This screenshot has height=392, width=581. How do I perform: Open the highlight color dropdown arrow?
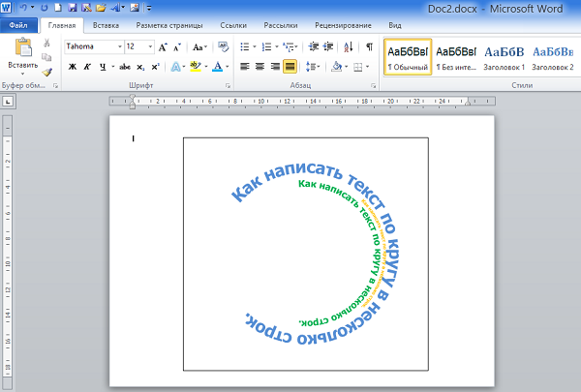click(205, 67)
